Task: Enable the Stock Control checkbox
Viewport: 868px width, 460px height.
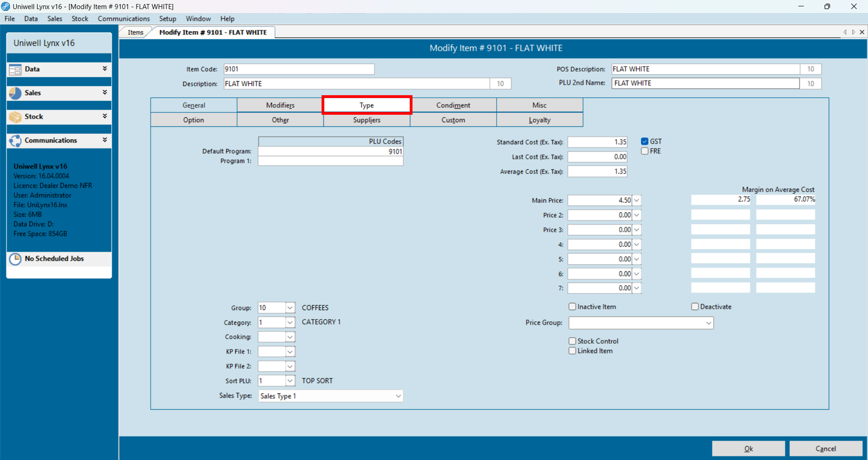Action: (572, 341)
